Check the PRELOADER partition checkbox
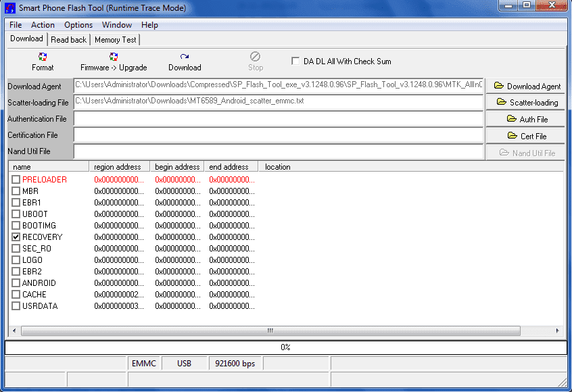Screen dimensions: 572x392 click(x=16, y=179)
